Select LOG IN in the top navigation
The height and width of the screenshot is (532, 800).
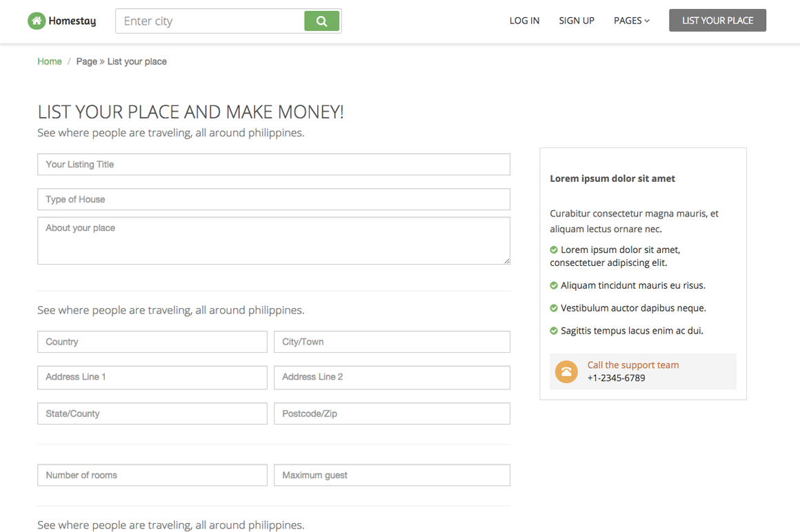click(524, 21)
